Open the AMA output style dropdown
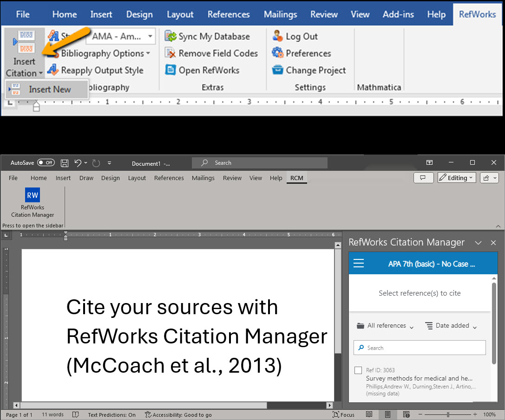Viewport: 505px width, 420px height. pyautogui.click(x=150, y=36)
